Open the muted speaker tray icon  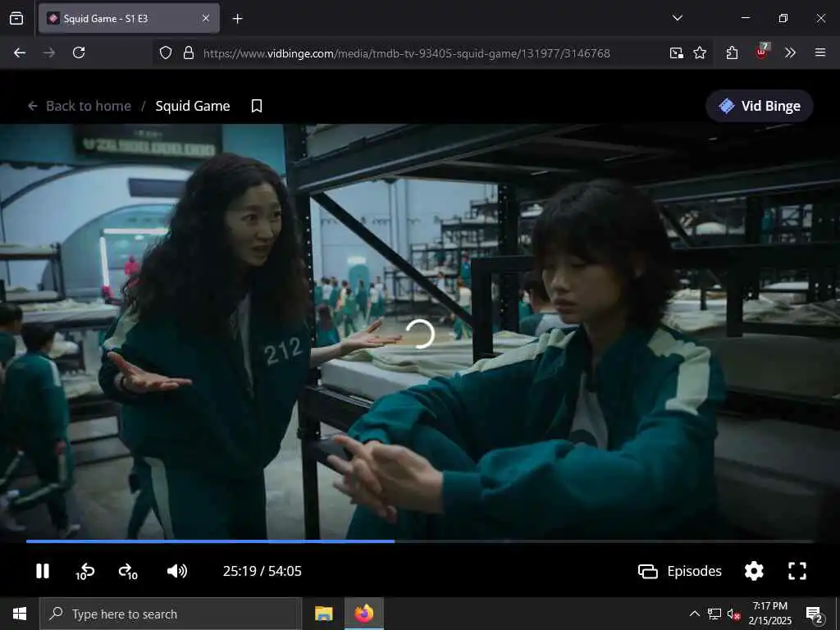733,614
